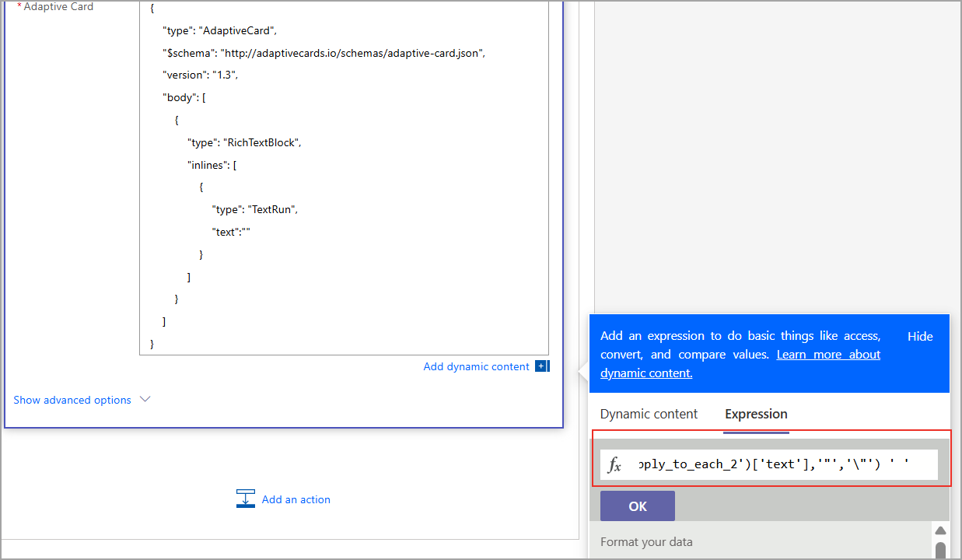Click the Format your data section heading
The width and height of the screenshot is (962, 560).
click(646, 542)
